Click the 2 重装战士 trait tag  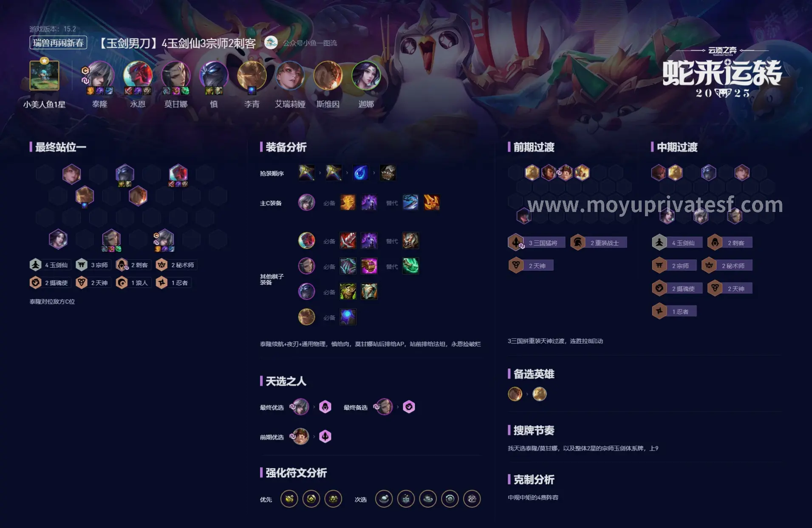pos(598,243)
